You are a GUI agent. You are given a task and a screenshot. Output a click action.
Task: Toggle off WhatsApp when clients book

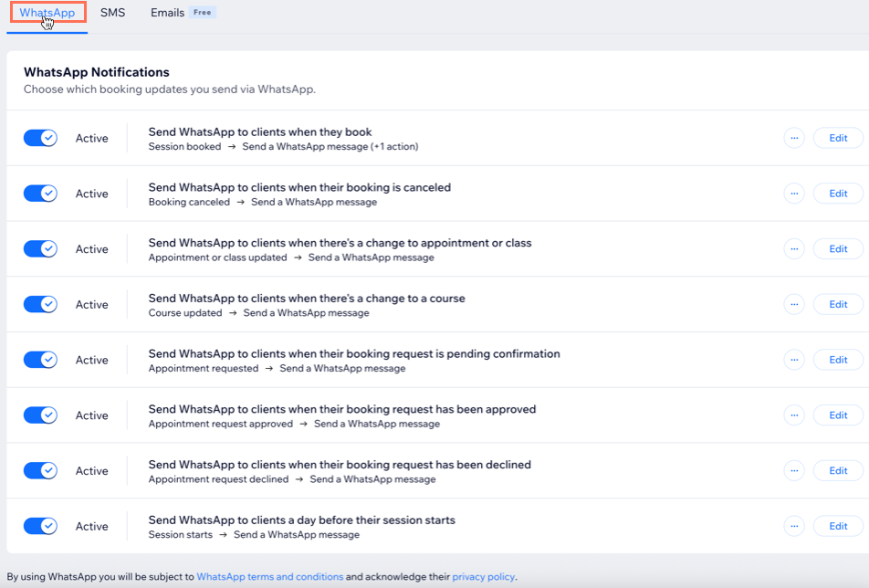coord(40,138)
